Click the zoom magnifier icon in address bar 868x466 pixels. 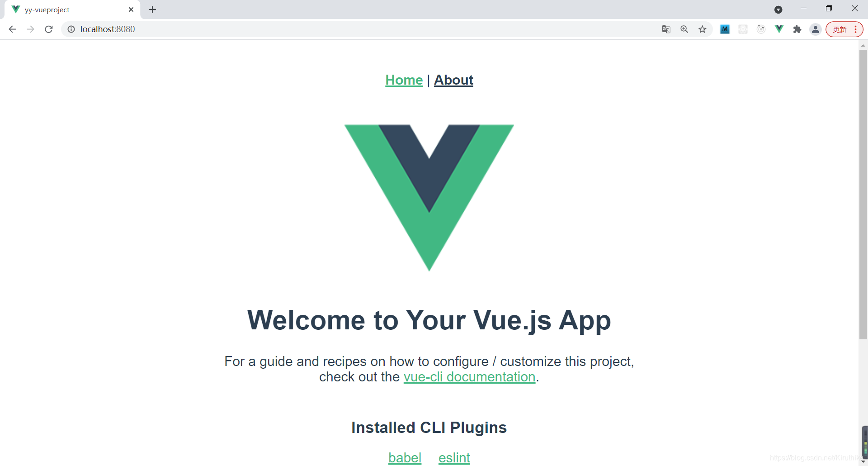click(x=684, y=29)
